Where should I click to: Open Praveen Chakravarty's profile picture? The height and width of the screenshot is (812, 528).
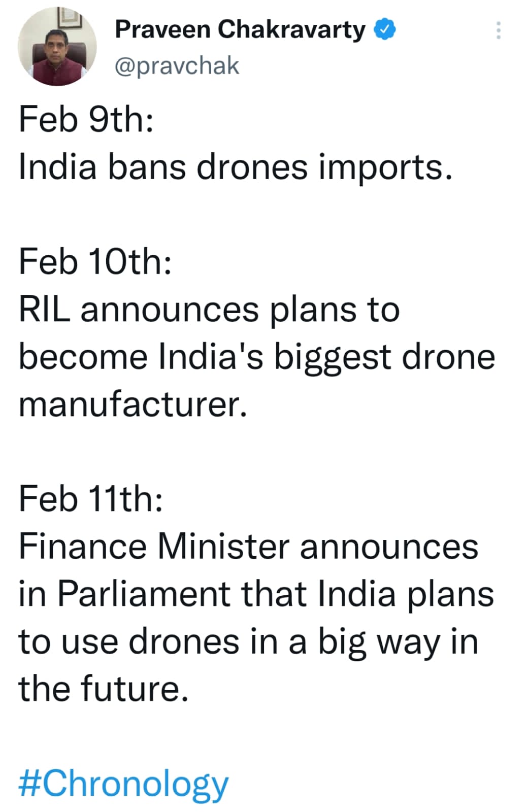point(57,47)
